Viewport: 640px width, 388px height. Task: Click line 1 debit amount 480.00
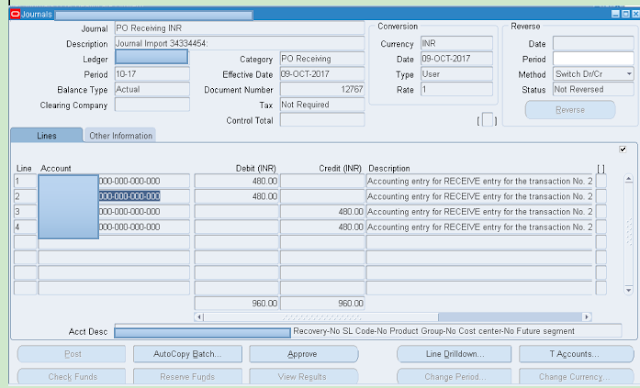pos(236,181)
